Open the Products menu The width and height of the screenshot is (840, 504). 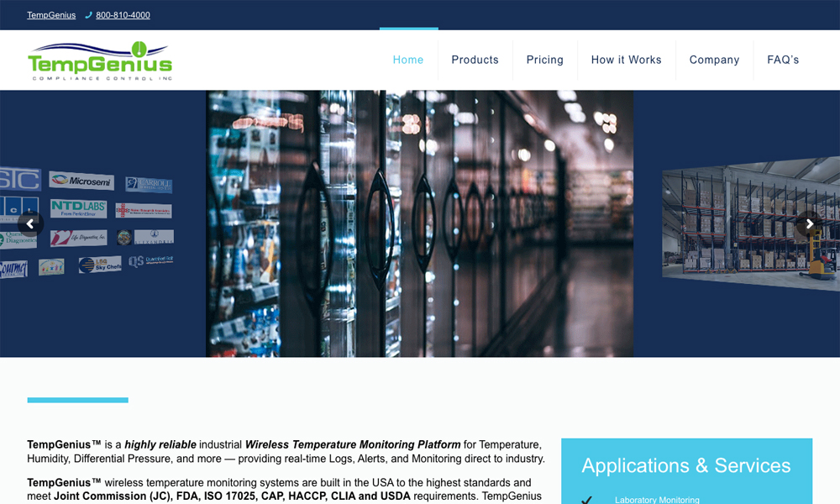475,60
